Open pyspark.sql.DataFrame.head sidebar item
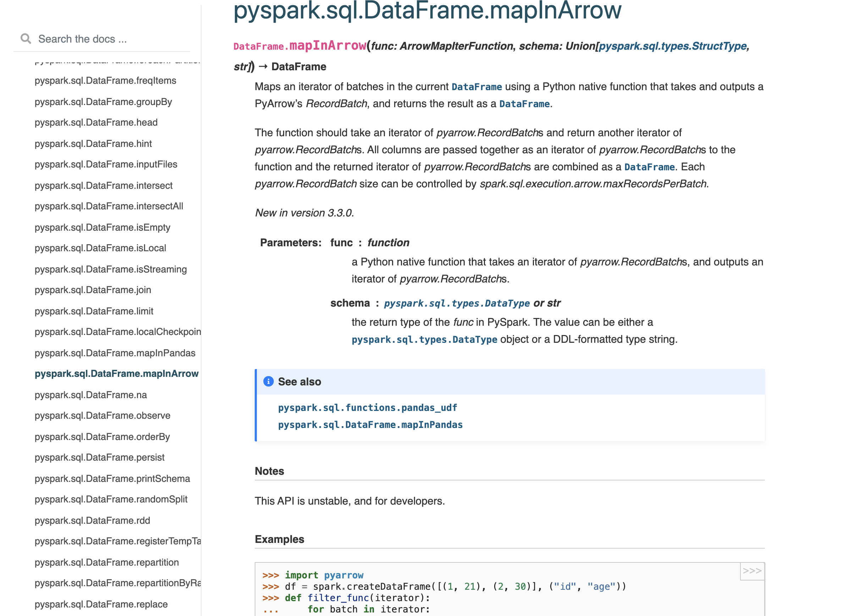 (x=96, y=122)
